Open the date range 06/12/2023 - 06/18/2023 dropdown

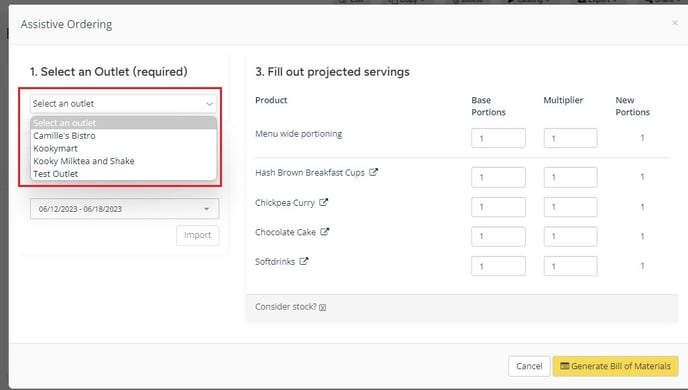point(125,209)
